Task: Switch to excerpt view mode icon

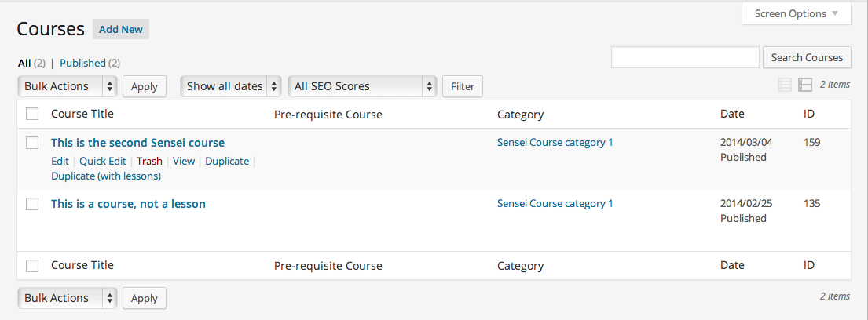Action: tap(805, 85)
